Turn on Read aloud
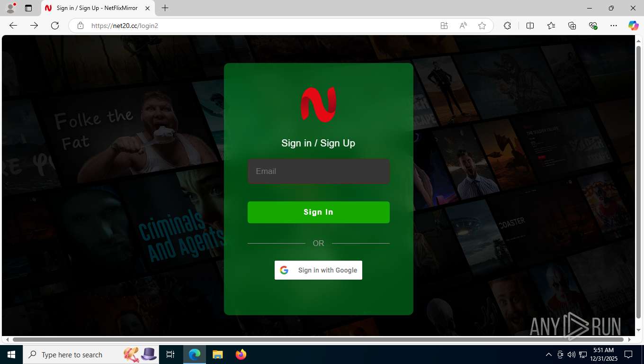 tap(463, 26)
